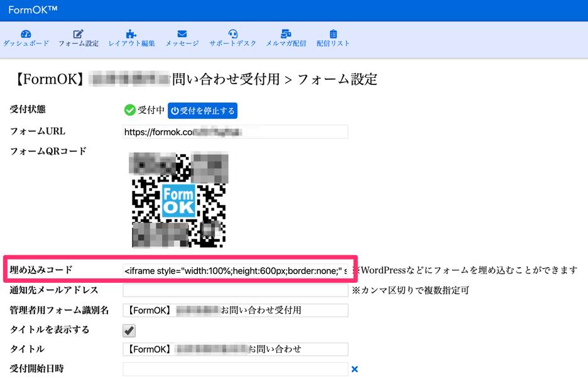Click the 通知先メールアドレス input field

pos(235,290)
